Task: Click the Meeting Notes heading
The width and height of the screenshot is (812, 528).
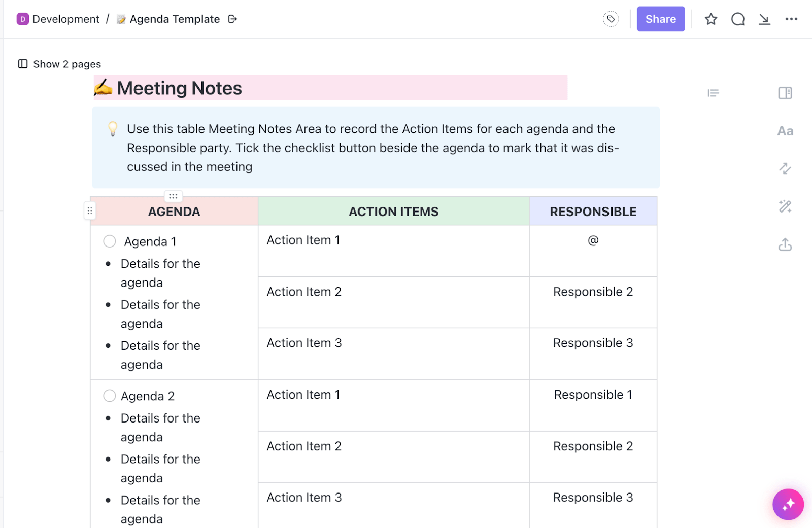Action: tap(179, 88)
